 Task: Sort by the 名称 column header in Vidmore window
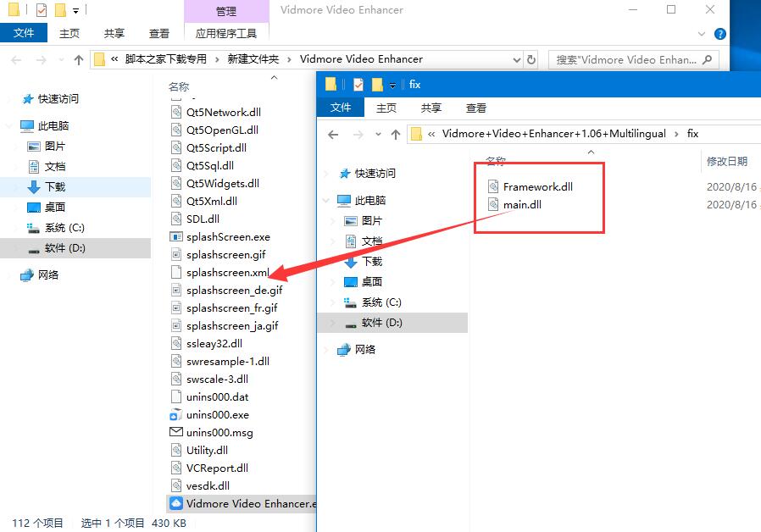pyautogui.click(x=179, y=86)
